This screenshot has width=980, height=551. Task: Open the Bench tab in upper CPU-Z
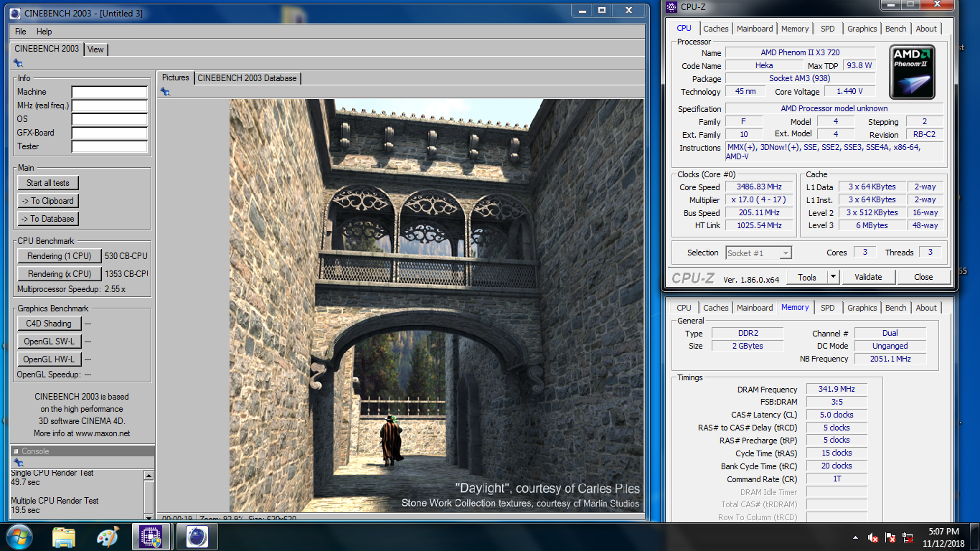click(895, 29)
